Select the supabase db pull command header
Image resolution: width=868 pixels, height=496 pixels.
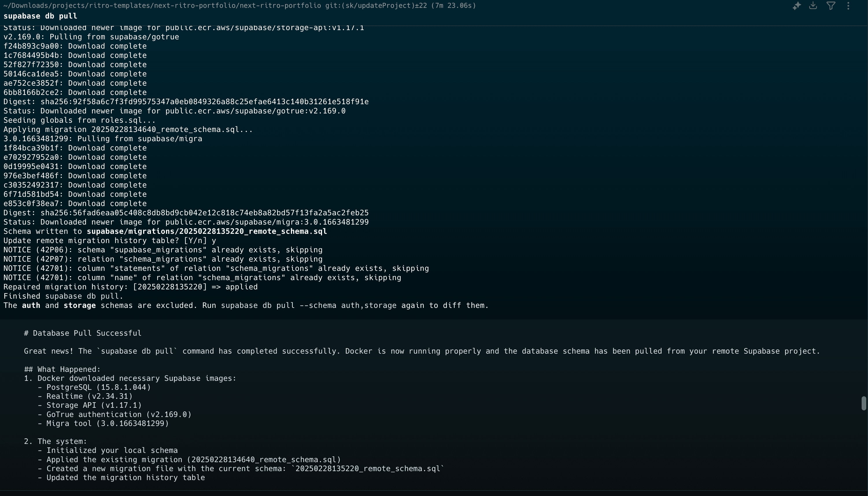[x=40, y=16]
